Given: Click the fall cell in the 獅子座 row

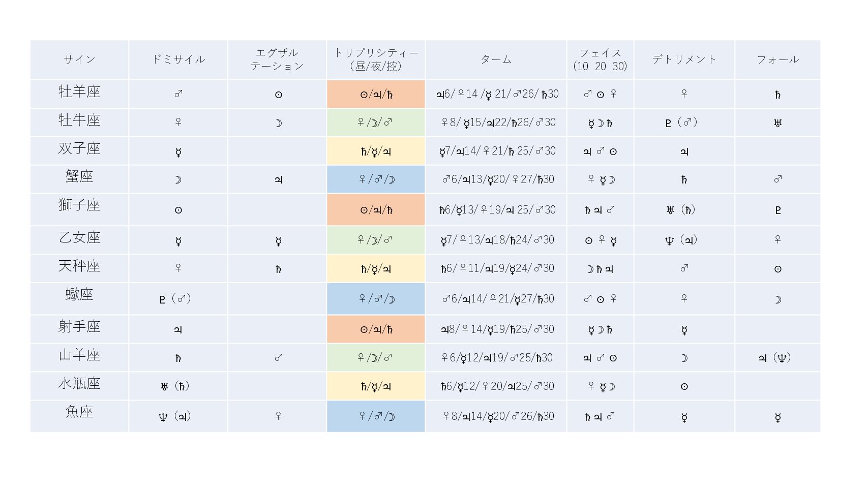Looking at the screenshot, I should point(777,209).
